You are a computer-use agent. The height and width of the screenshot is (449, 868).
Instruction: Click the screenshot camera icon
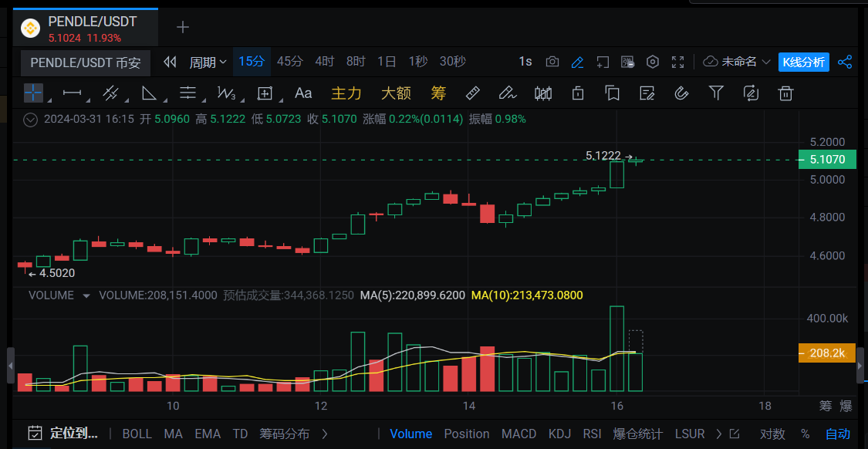(x=552, y=62)
